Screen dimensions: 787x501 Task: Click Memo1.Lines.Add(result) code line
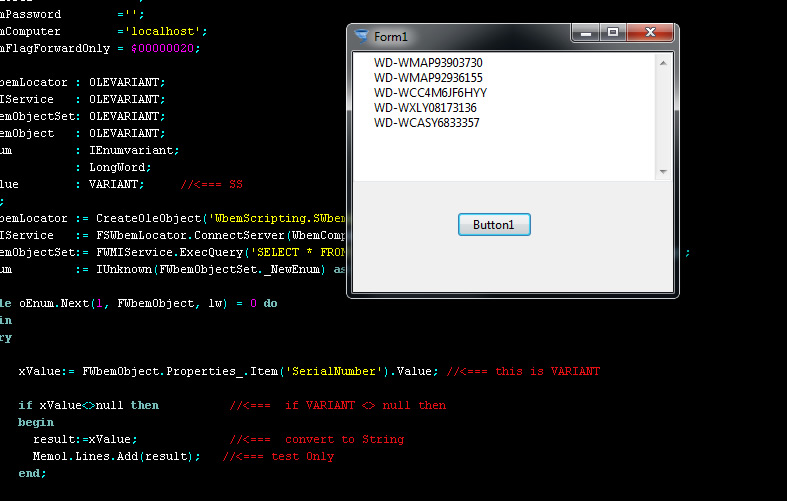point(116,456)
